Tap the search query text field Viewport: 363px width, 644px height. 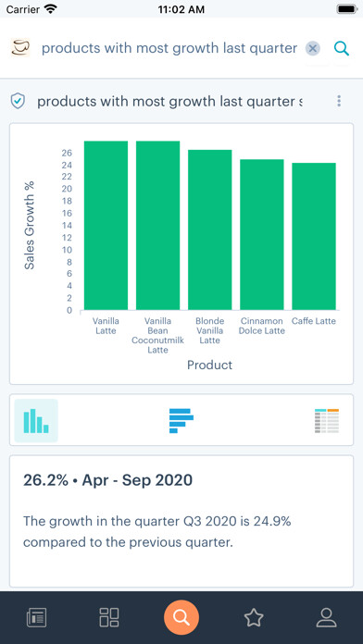[x=169, y=48]
